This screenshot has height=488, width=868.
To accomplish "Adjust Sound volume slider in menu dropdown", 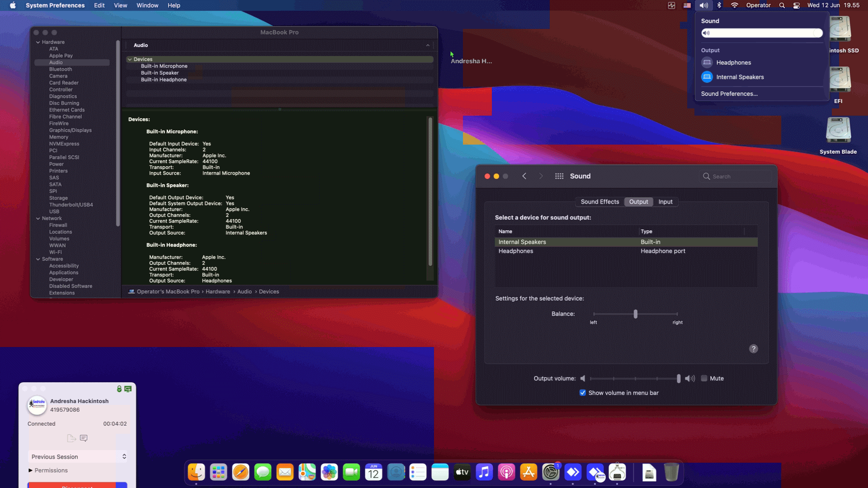I will click(x=762, y=33).
